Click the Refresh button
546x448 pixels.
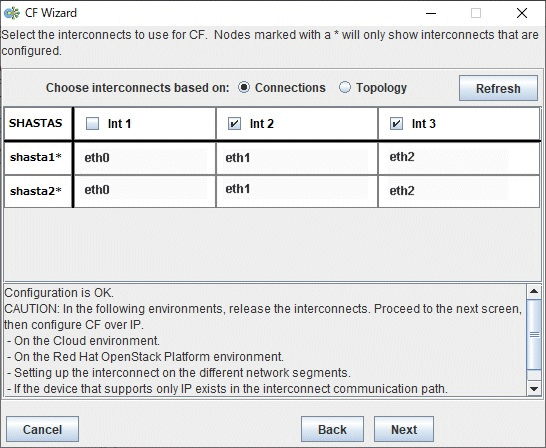pyautogui.click(x=498, y=88)
